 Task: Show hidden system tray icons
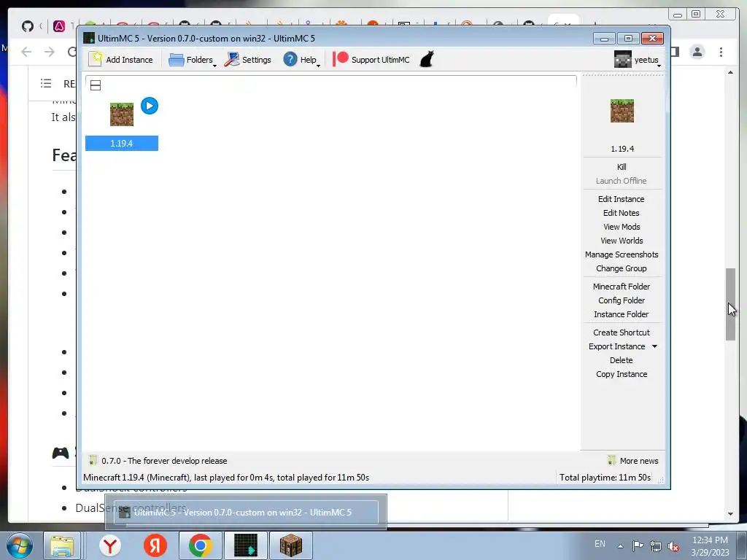click(620, 546)
